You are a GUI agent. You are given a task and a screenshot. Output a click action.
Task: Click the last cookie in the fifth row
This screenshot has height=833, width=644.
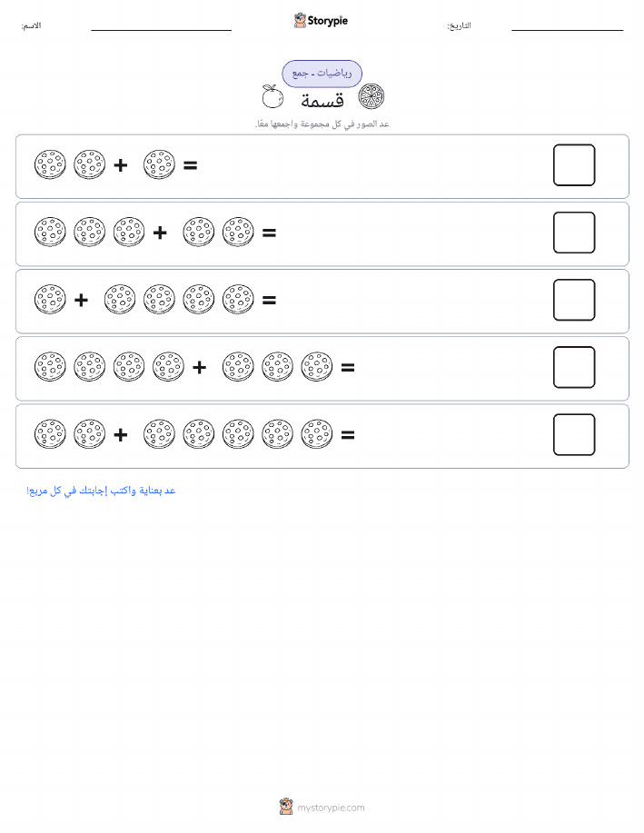317,434
